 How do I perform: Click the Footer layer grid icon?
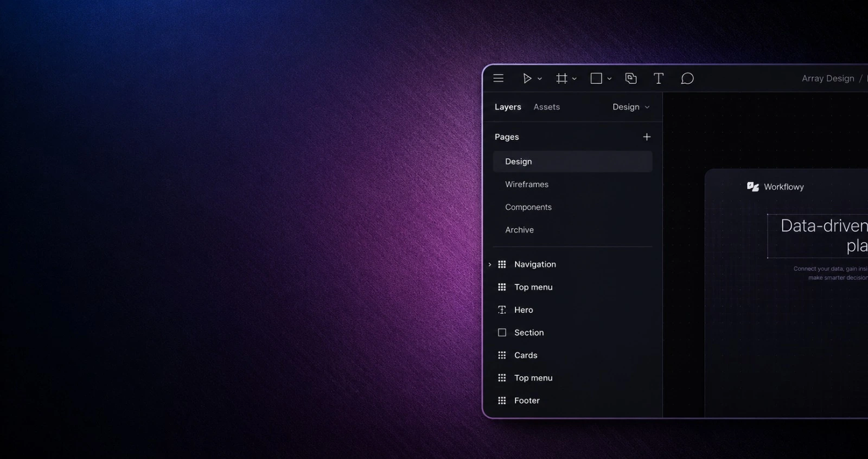(502, 400)
